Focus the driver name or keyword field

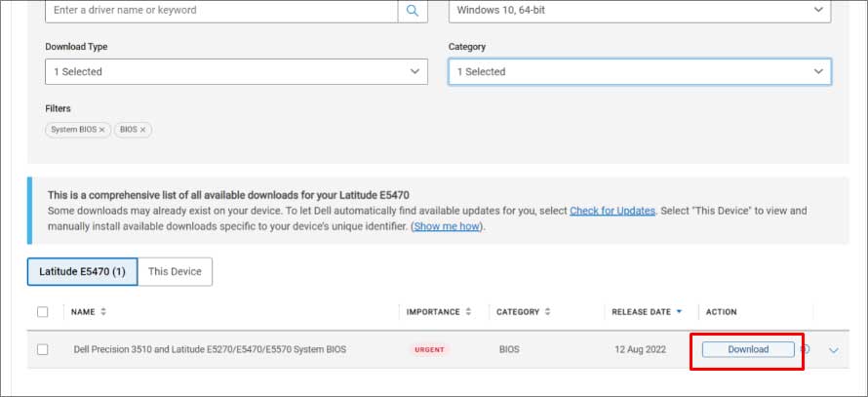click(x=220, y=11)
